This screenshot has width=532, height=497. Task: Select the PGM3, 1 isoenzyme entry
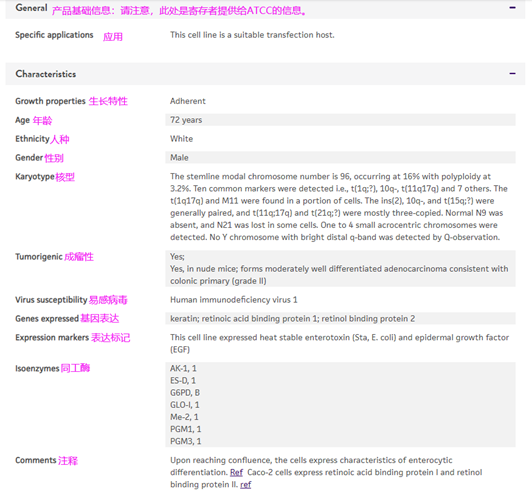point(186,441)
